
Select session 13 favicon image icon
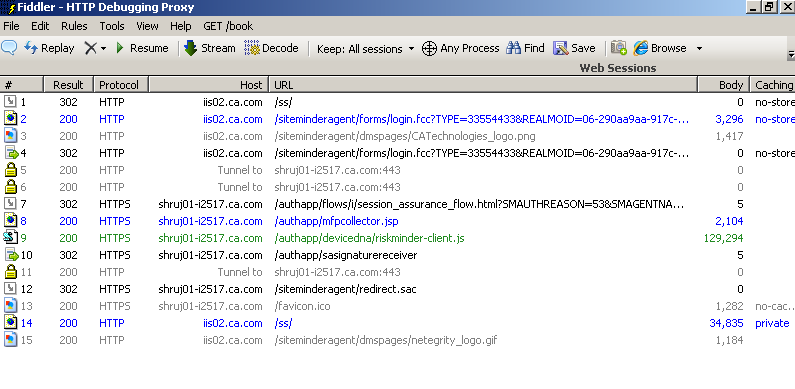11,306
